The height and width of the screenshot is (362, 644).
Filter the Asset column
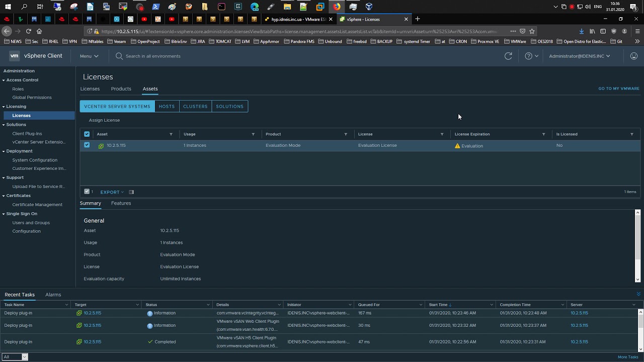pos(171,134)
